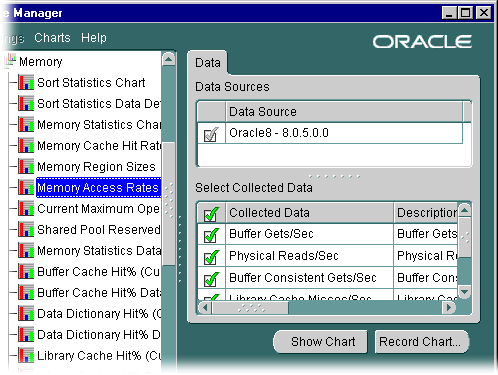
Task: Click the Sort Statistics Data chart icon
Action: [x=26, y=103]
